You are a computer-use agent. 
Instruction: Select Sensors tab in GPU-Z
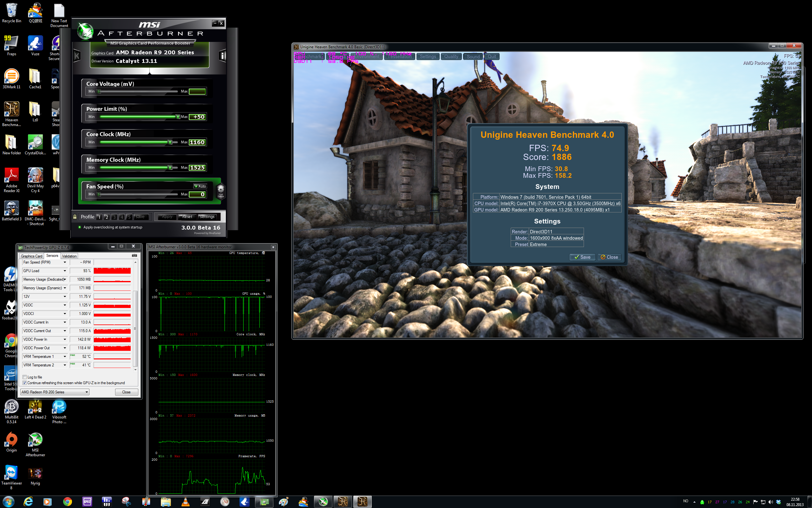point(52,256)
